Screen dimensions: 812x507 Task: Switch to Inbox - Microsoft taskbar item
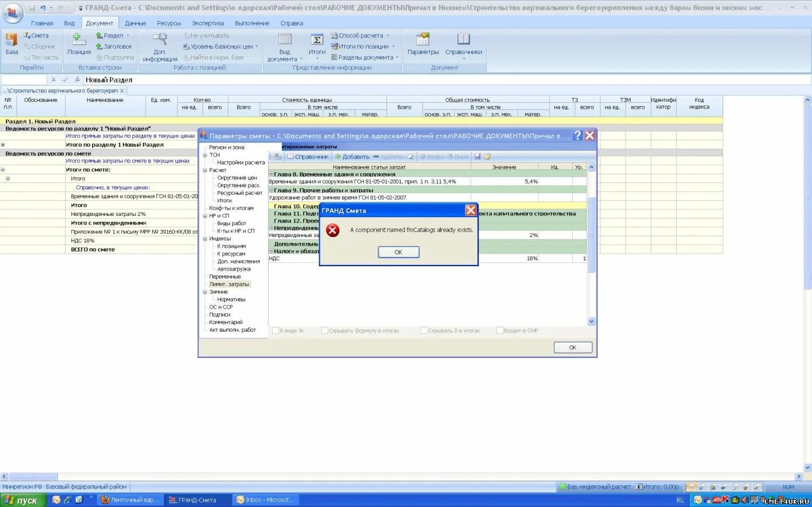pyautogui.click(x=265, y=500)
